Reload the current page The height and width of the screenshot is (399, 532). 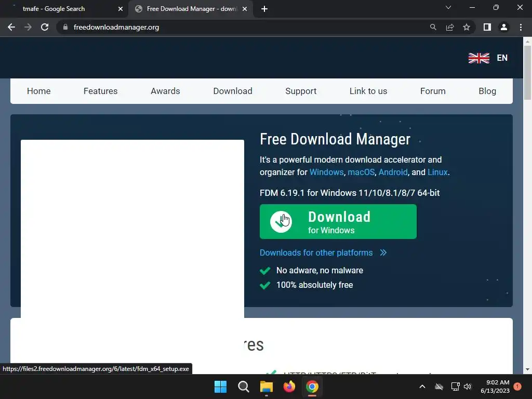tap(45, 27)
